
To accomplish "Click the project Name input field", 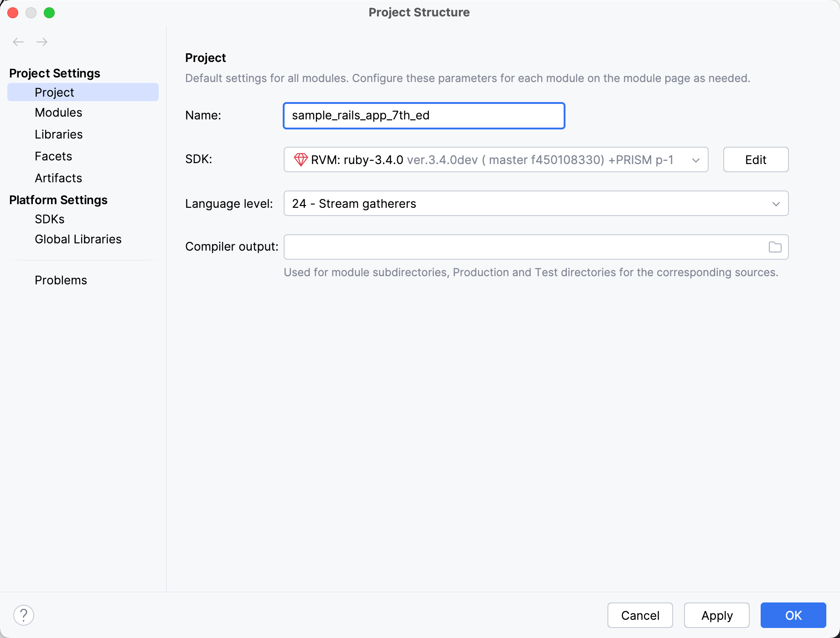I will (423, 115).
